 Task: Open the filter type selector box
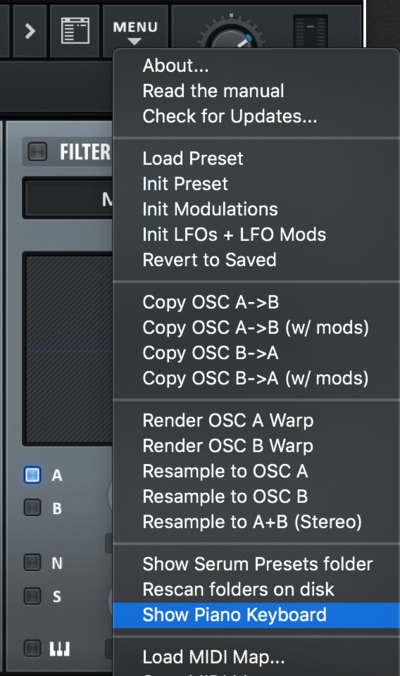pyautogui.click(x=68, y=199)
